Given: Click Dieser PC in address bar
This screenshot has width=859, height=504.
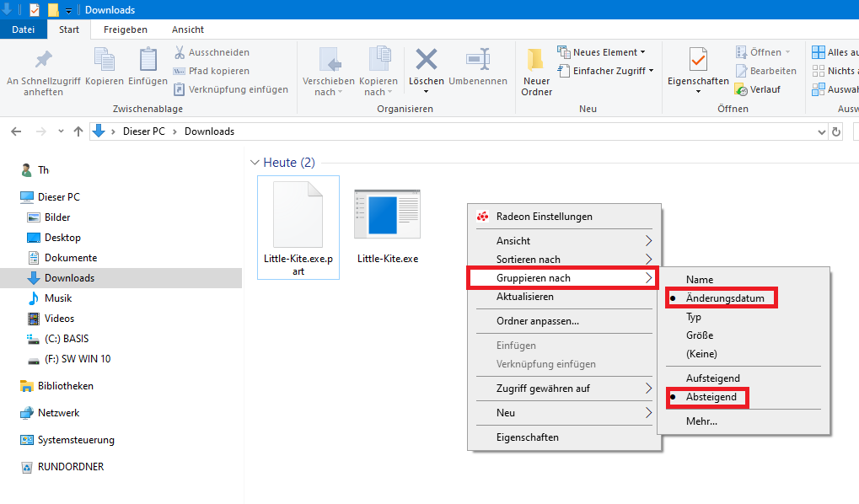Looking at the screenshot, I should [143, 131].
